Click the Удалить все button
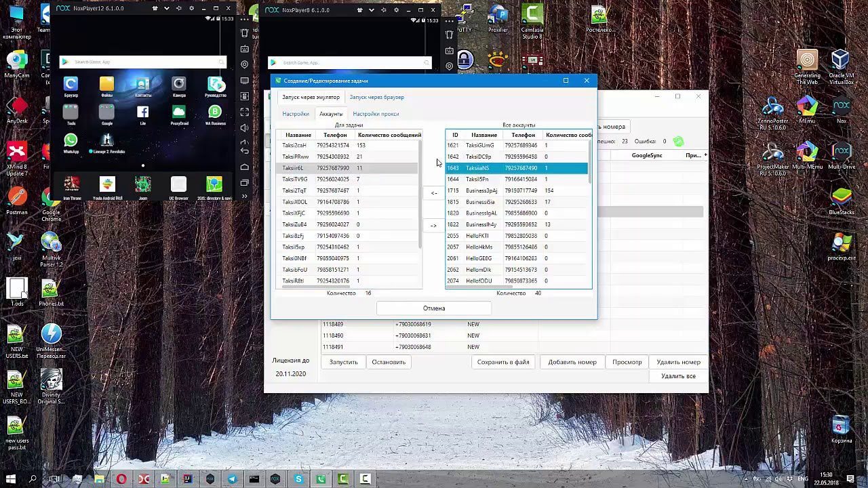Viewport: 868px width, 488px height. coord(678,376)
